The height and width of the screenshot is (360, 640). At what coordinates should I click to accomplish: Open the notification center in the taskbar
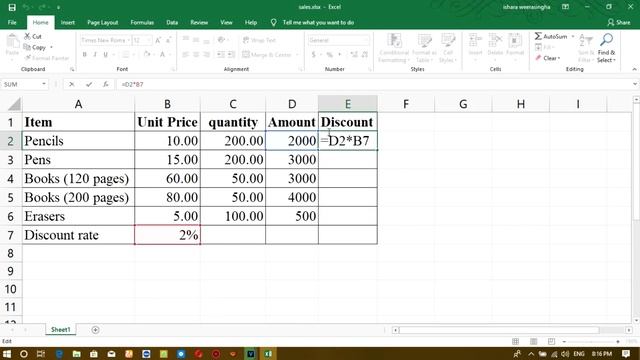626,354
